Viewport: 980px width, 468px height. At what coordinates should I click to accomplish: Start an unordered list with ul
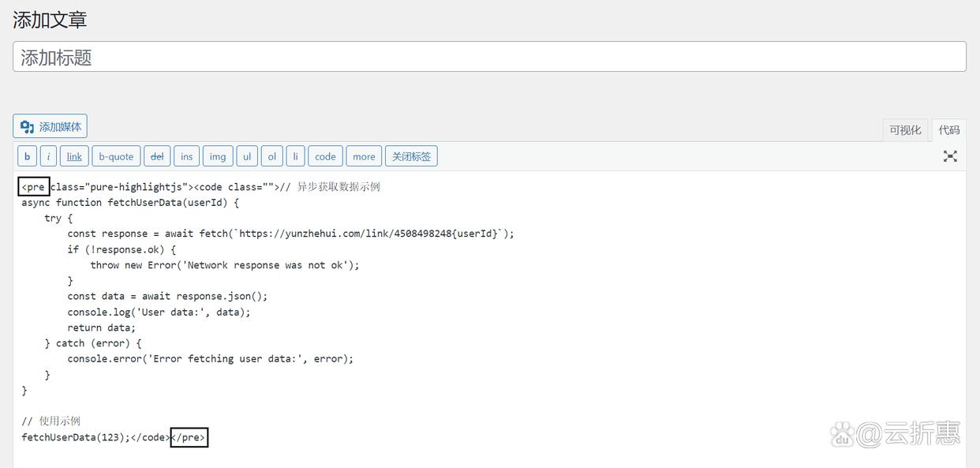click(246, 155)
